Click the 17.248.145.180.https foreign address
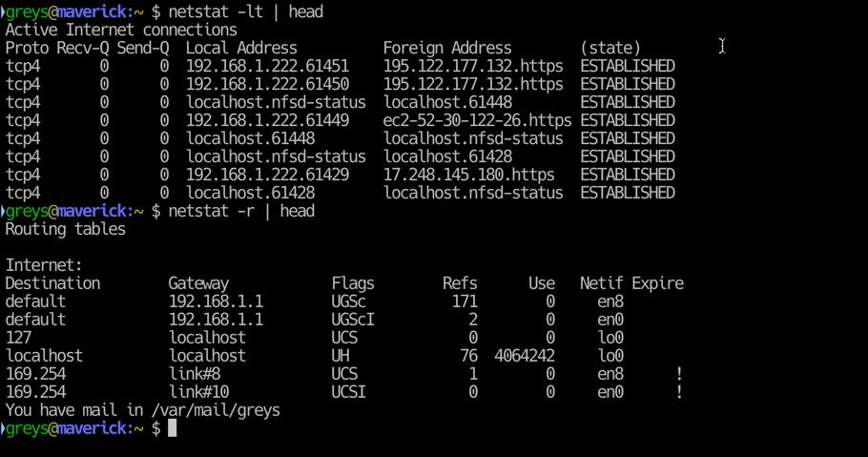Screen dimensions: 868x457 click(x=468, y=175)
